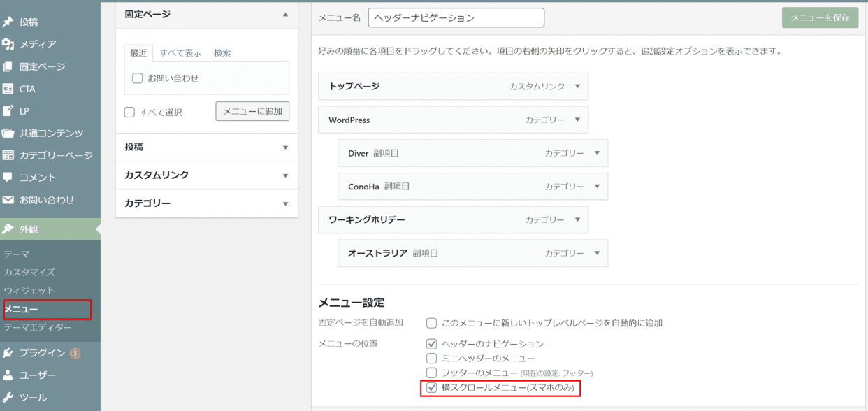Click the メニュー名 text field

click(456, 18)
